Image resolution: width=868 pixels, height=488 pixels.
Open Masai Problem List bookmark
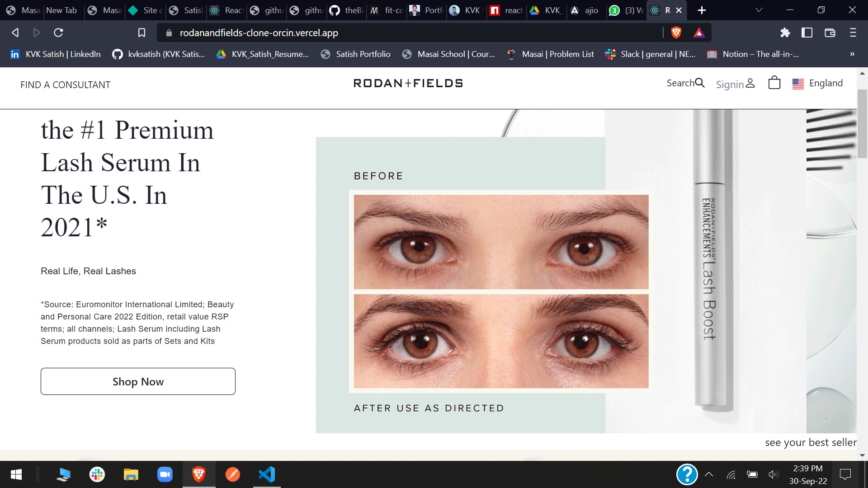pyautogui.click(x=550, y=54)
